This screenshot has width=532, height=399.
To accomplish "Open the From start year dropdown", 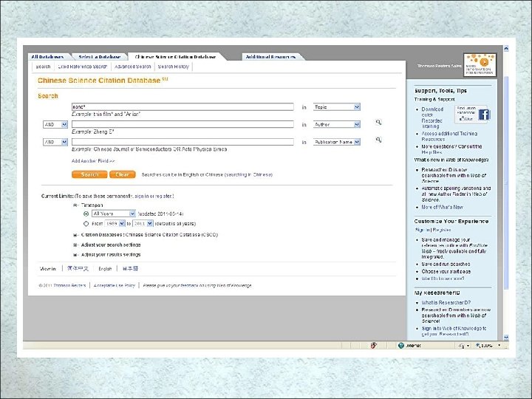I will (115, 224).
